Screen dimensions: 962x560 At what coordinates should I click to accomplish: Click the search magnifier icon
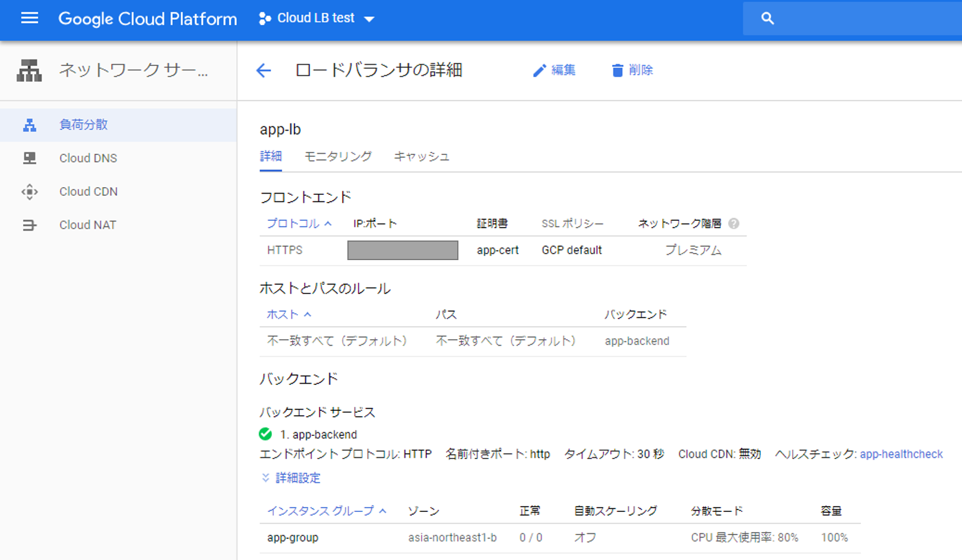pos(767,18)
